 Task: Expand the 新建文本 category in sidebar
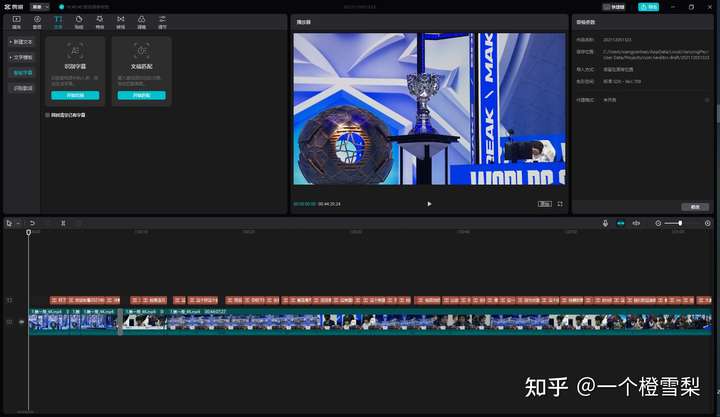coord(21,42)
